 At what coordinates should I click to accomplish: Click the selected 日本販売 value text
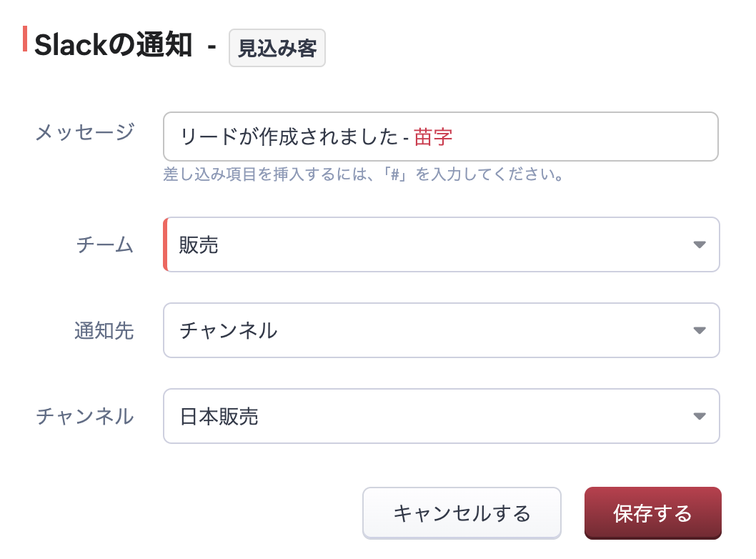click(219, 416)
